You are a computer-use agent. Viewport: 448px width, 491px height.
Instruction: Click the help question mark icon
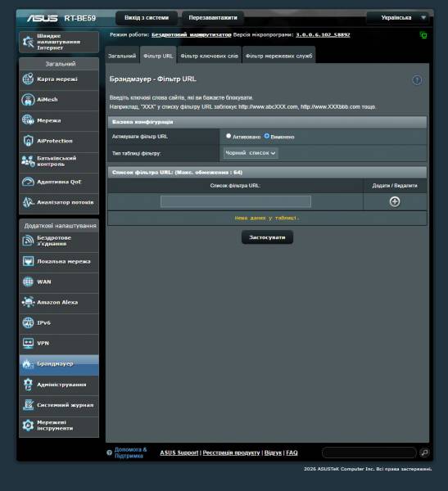coord(417,80)
